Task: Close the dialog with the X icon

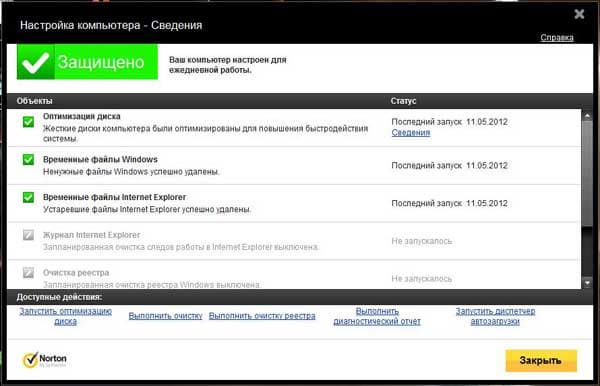Action: 579,14
